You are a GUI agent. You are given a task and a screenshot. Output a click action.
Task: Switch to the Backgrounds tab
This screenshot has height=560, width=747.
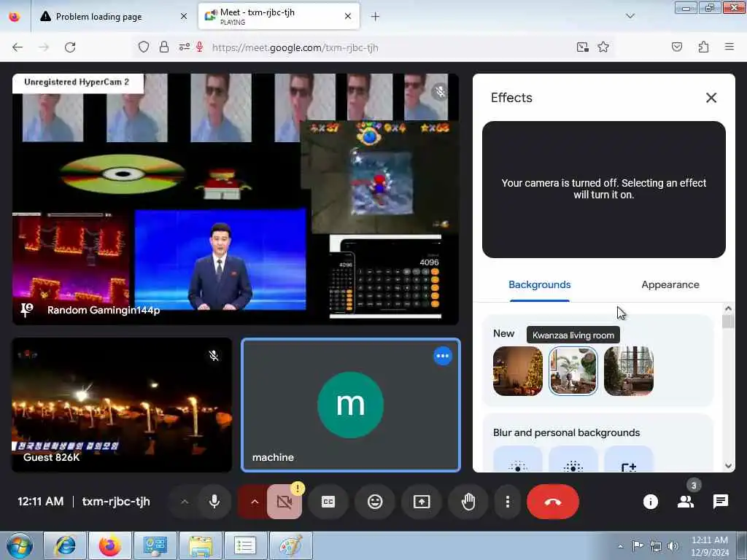click(x=539, y=285)
